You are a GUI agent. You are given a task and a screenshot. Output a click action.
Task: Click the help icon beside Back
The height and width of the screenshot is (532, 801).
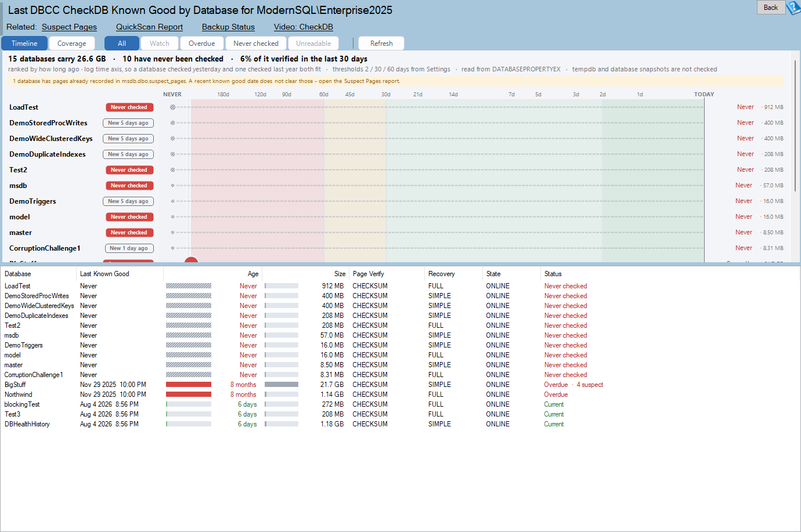click(793, 8)
